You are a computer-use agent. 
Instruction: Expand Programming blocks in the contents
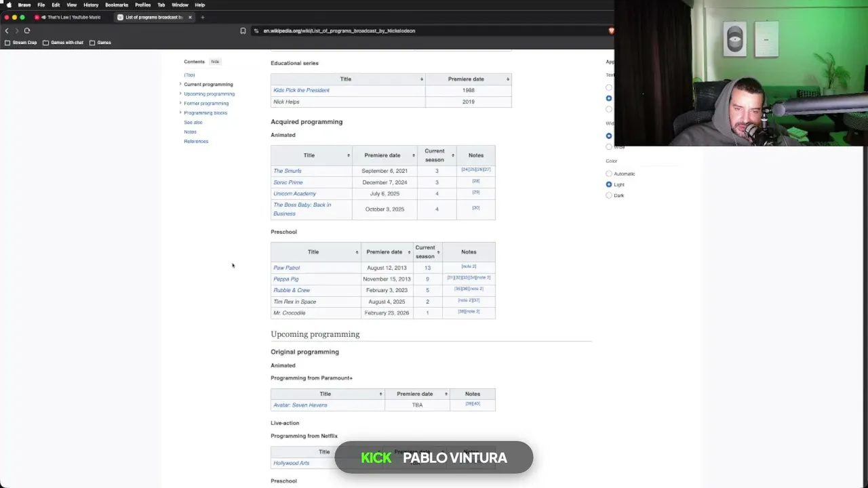coord(180,113)
